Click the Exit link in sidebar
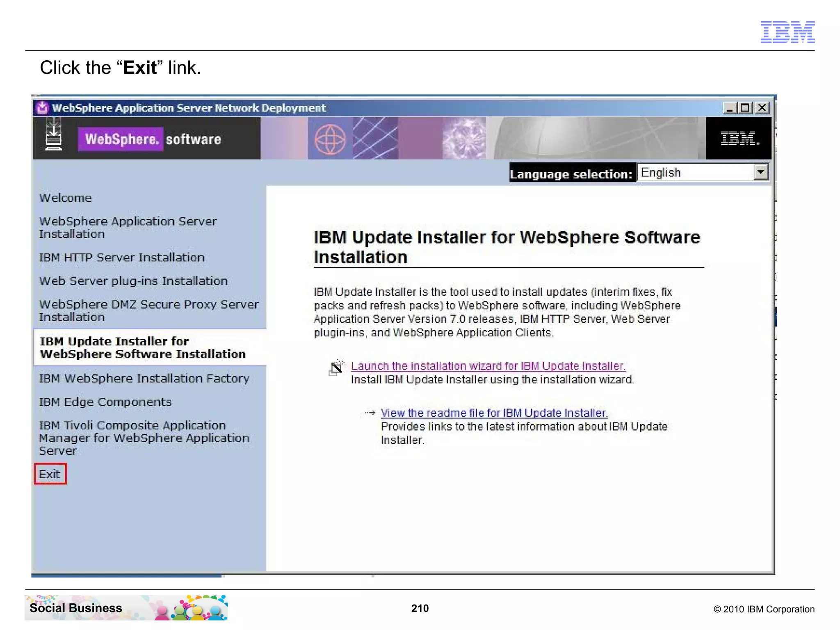 (x=50, y=474)
